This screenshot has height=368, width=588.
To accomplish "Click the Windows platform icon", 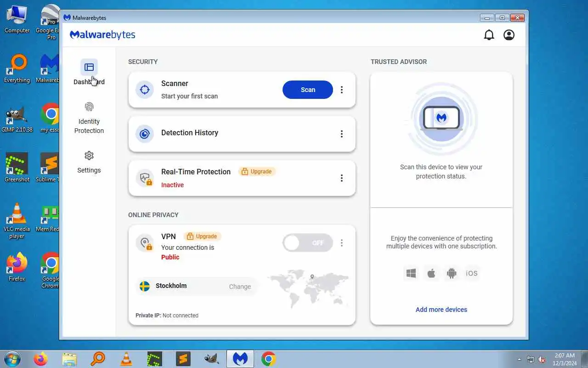I will pyautogui.click(x=411, y=273).
